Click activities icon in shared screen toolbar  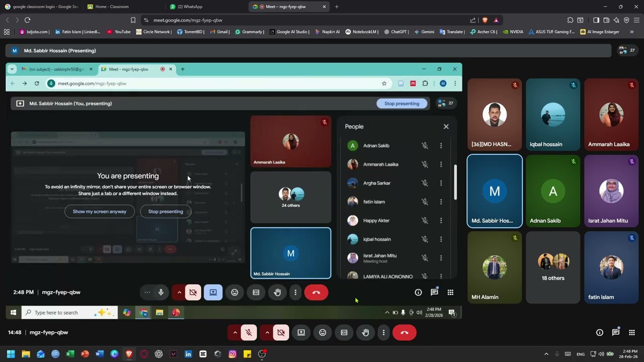coord(450,292)
